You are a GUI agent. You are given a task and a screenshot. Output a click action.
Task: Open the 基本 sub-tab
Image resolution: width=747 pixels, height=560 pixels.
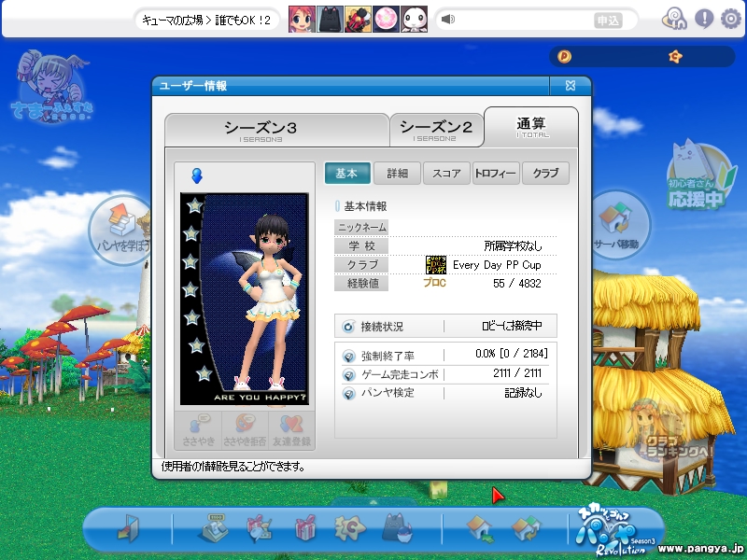coord(346,174)
